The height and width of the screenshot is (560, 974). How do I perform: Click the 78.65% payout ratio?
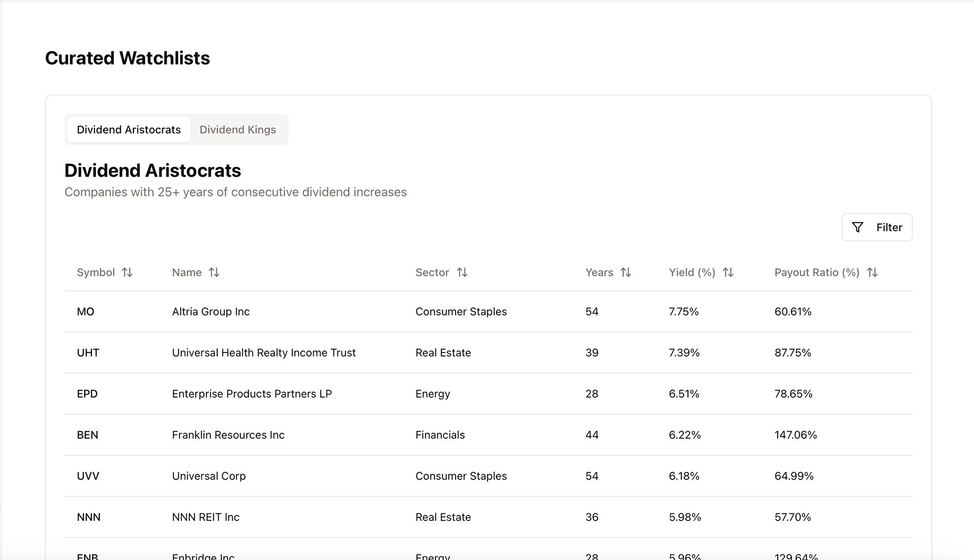point(793,394)
